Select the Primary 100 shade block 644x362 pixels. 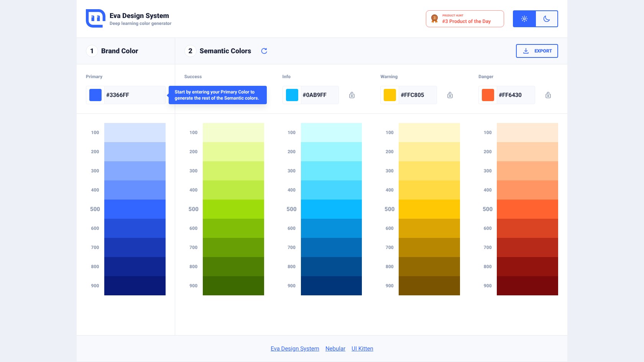135,133
